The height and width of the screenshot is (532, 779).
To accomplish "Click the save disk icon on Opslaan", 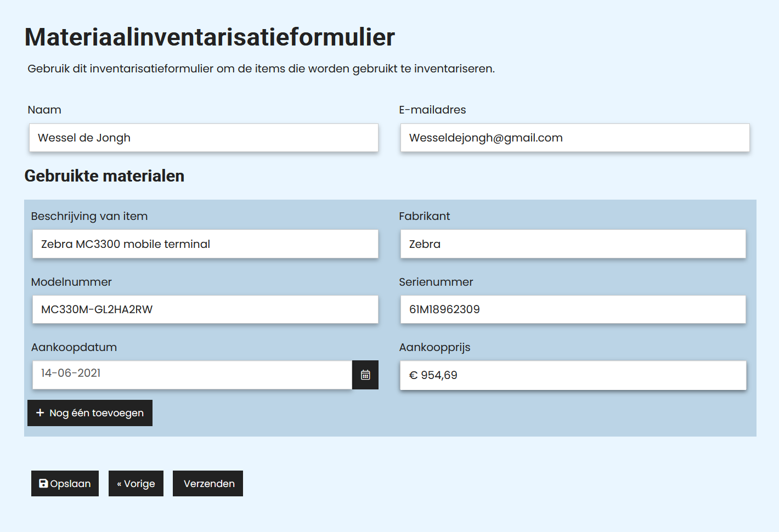I will [43, 483].
